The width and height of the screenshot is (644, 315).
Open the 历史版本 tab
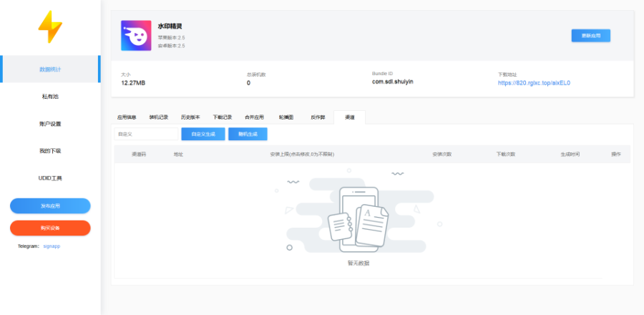190,117
